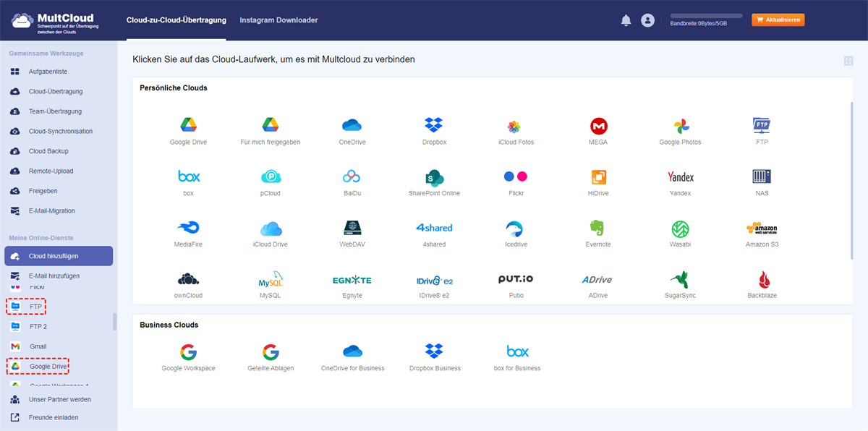This screenshot has height=431, width=868.
Task: Connect OneDrive for Business
Action: [x=352, y=358]
